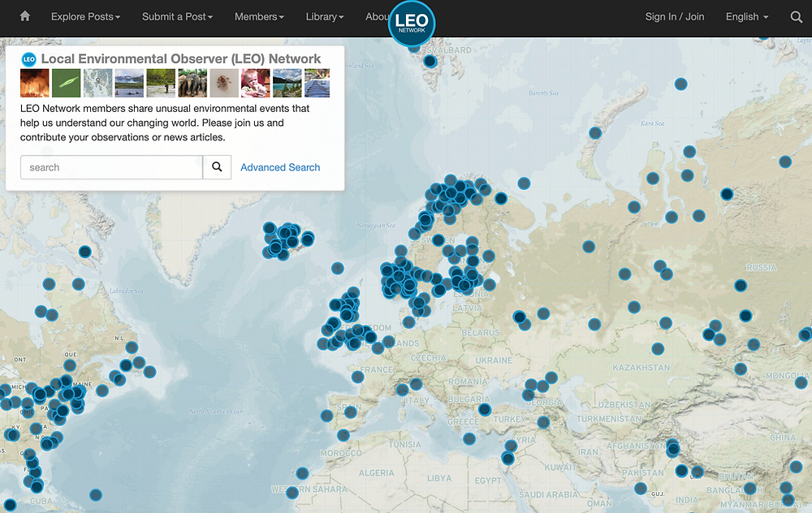Open the turquoise lake thumbnail
This screenshot has height=513, width=812.
[287, 83]
